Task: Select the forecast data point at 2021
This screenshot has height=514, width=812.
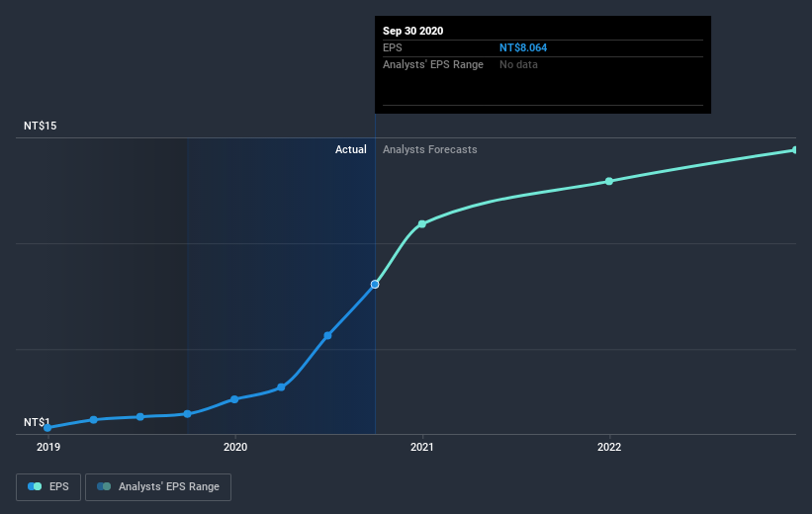Action: click(422, 224)
